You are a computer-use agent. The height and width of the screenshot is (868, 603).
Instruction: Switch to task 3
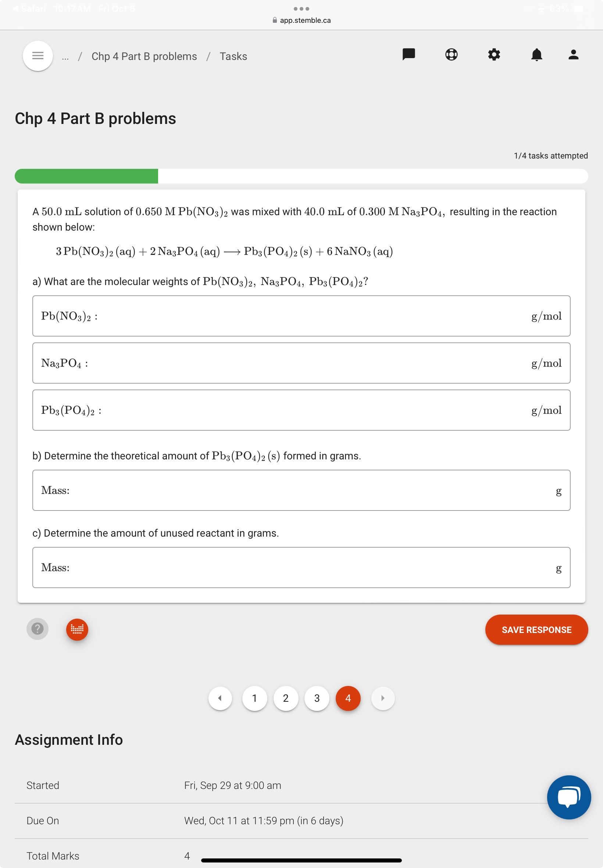(x=317, y=698)
